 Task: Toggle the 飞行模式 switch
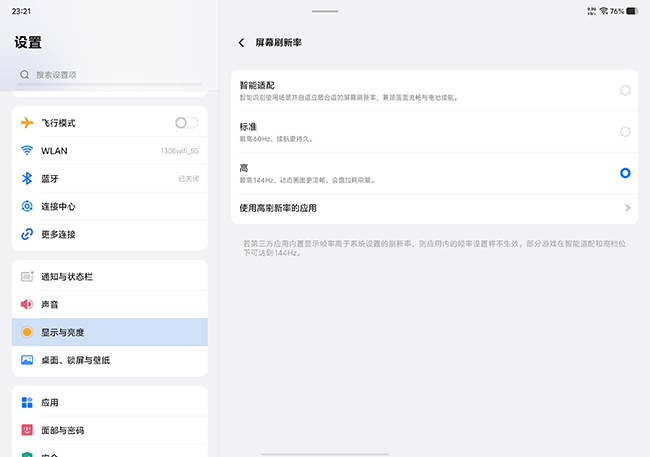coord(186,123)
